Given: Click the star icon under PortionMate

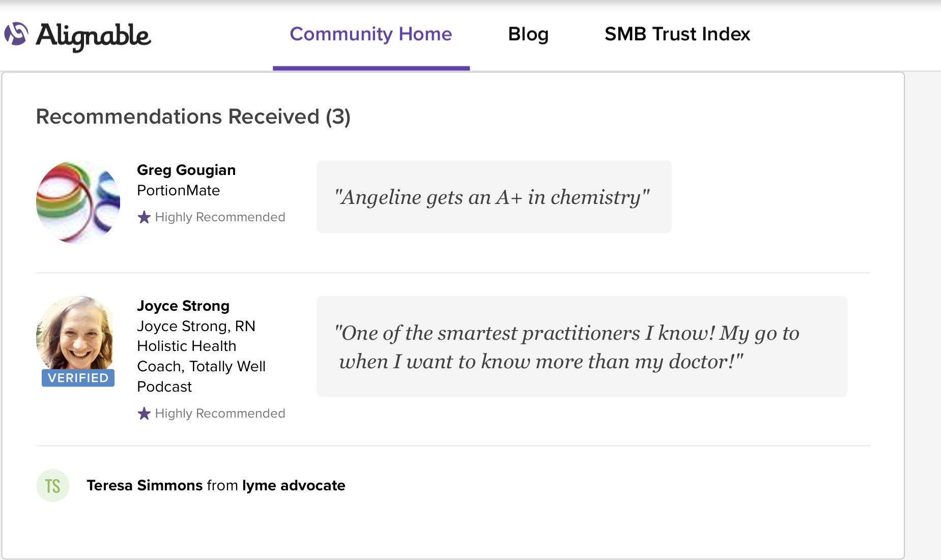Looking at the screenshot, I should click(144, 217).
